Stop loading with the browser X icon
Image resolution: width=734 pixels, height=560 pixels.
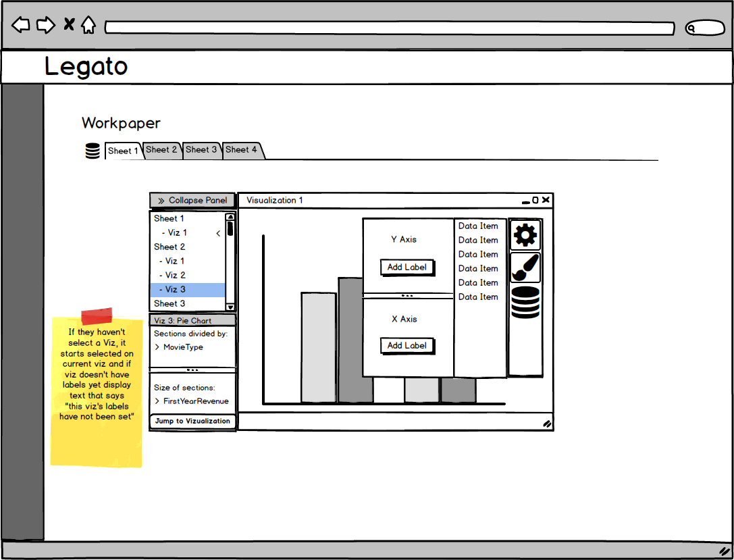pyautogui.click(x=69, y=24)
